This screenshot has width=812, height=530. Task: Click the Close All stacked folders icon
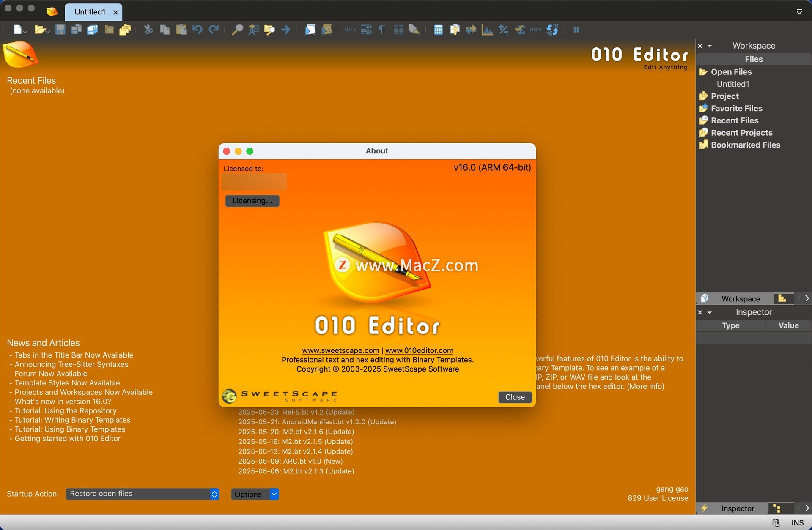125,30
